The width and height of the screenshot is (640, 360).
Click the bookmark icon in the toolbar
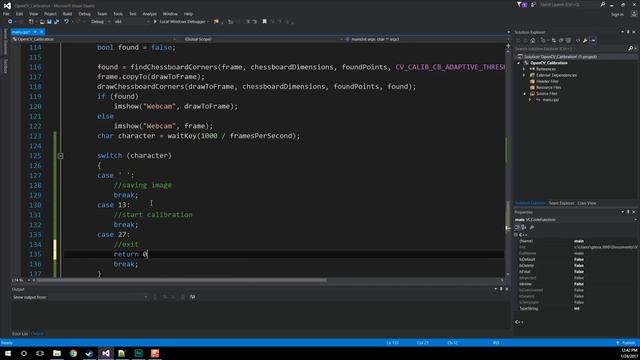pos(264,22)
